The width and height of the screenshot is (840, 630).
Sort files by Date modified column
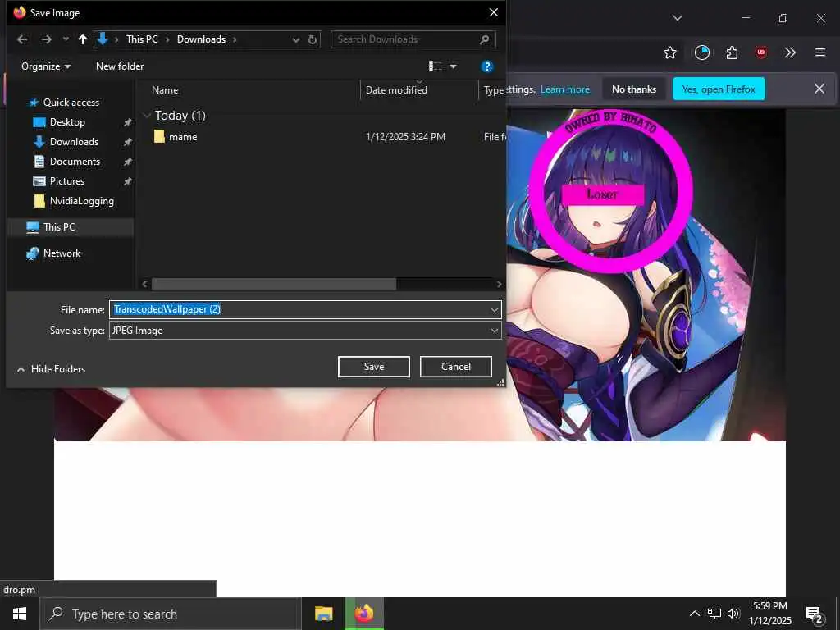(396, 90)
